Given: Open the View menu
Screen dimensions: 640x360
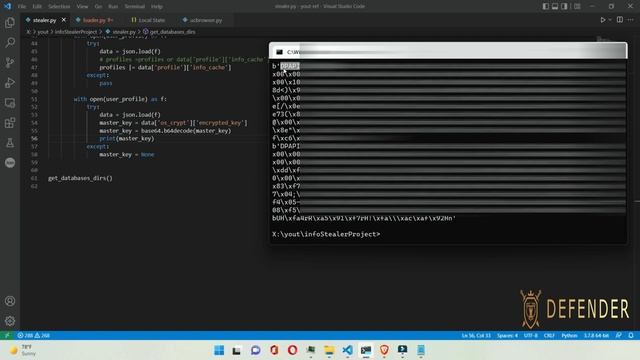Looking at the screenshot, I should pyautogui.click(x=82, y=7).
